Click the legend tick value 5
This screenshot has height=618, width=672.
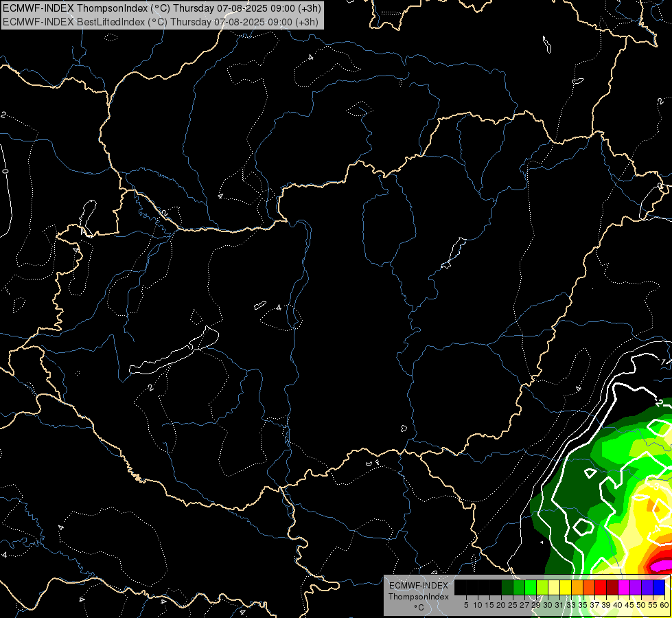click(x=466, y=605)
